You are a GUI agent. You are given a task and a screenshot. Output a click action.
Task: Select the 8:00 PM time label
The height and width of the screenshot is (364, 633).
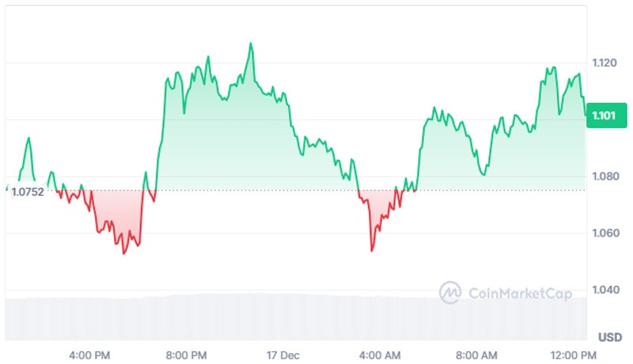pos(186,355)
